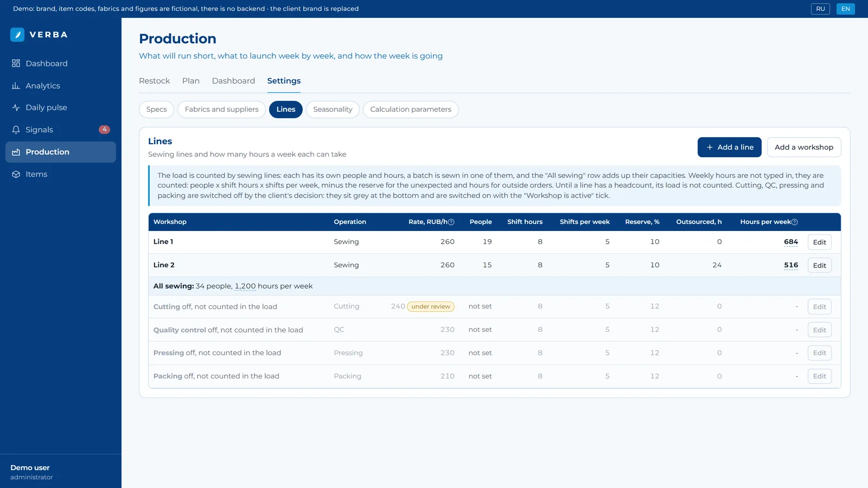Select the Seasonality filter pill
868x488 pixels.
tap(333, 110)
